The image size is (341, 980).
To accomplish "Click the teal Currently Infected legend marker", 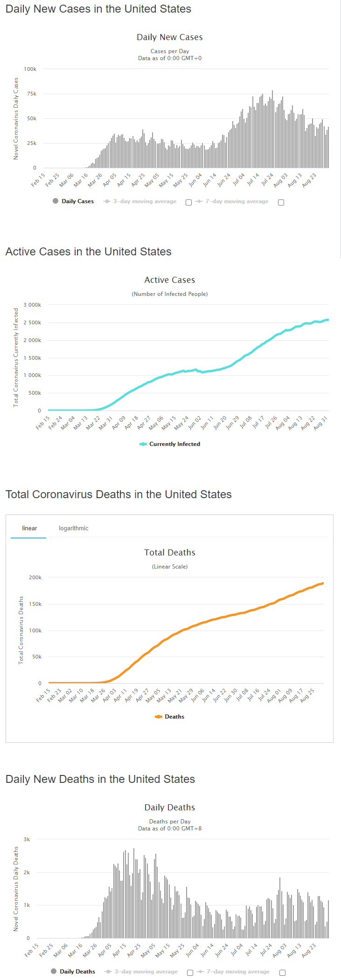I will tap(143, 444).
